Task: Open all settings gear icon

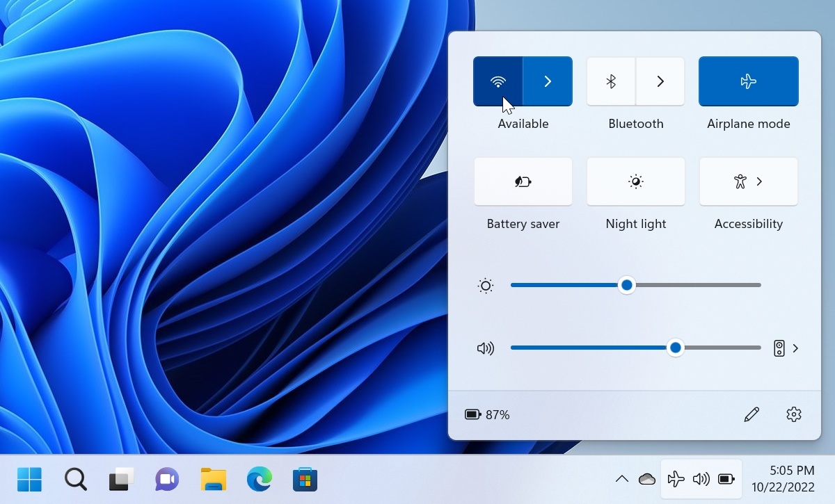Action: pyautogui.click(x=794, y=415)
